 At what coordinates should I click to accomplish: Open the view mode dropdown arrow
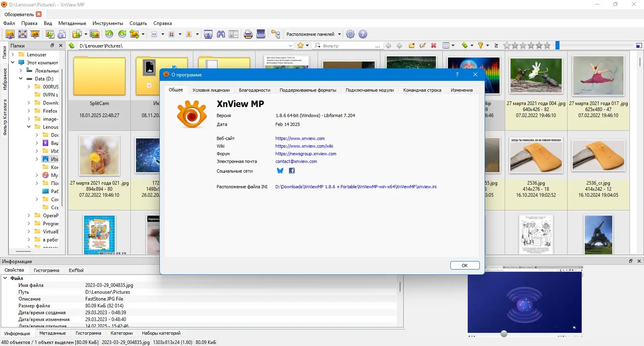[x=453, y=46]
